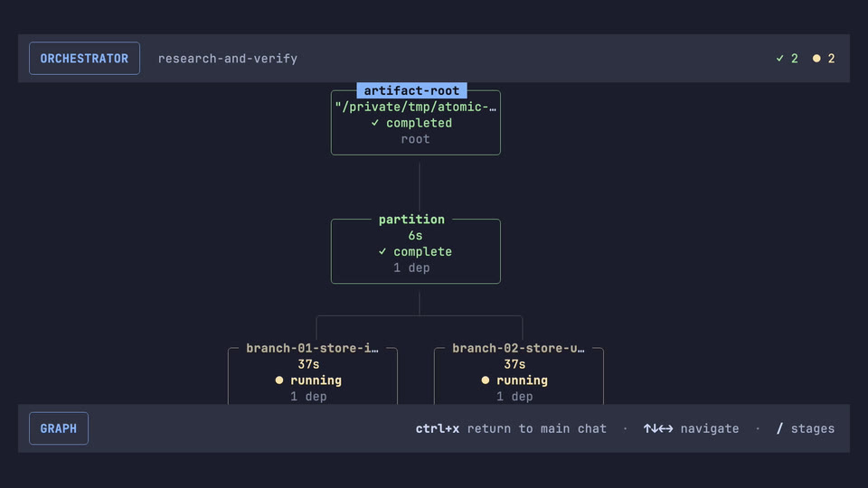Click the root label in artifact-root
Screen dimensions: 868x488
click(x=416, y=139)
